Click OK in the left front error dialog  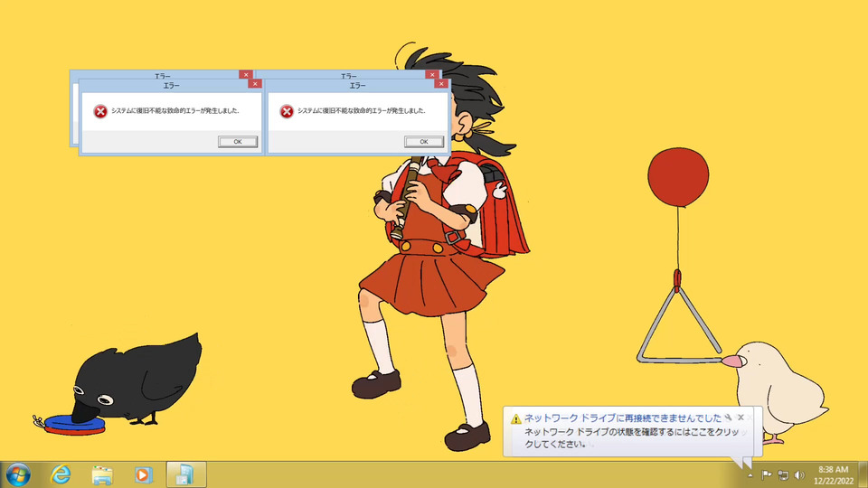(238, 142)
